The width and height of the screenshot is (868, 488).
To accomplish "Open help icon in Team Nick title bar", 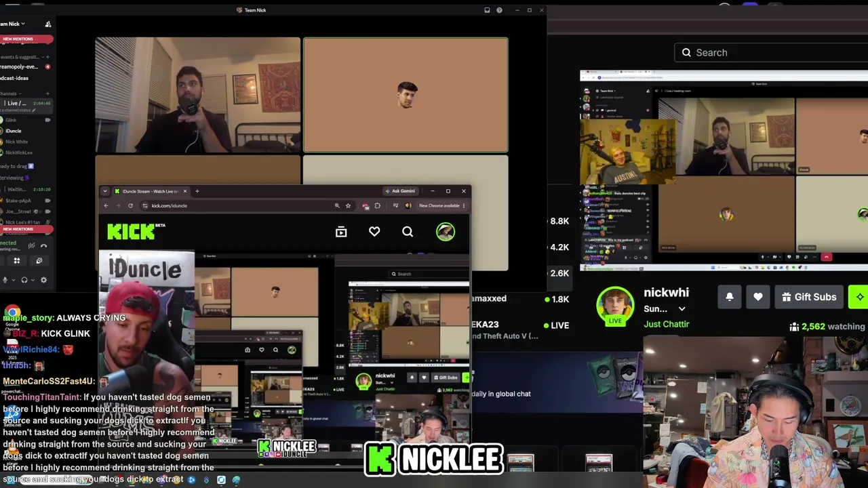I will pos(499,10).
